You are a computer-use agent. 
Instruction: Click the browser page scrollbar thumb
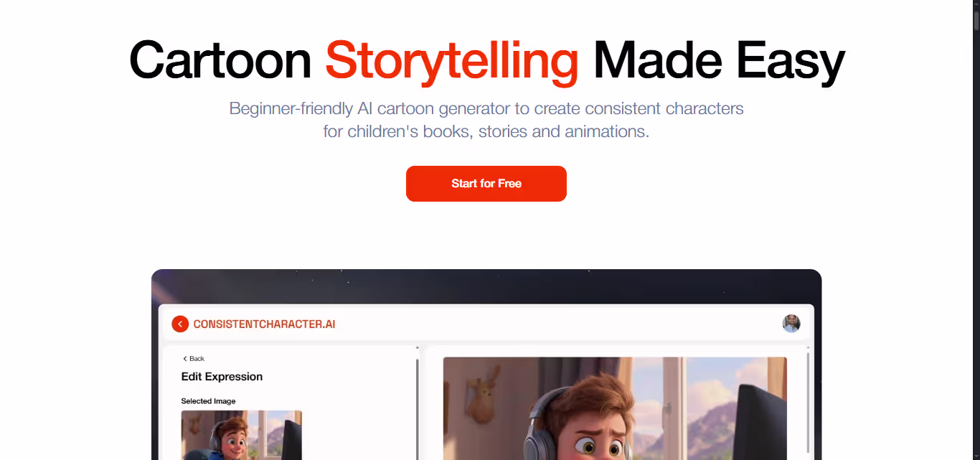[976, 19]
